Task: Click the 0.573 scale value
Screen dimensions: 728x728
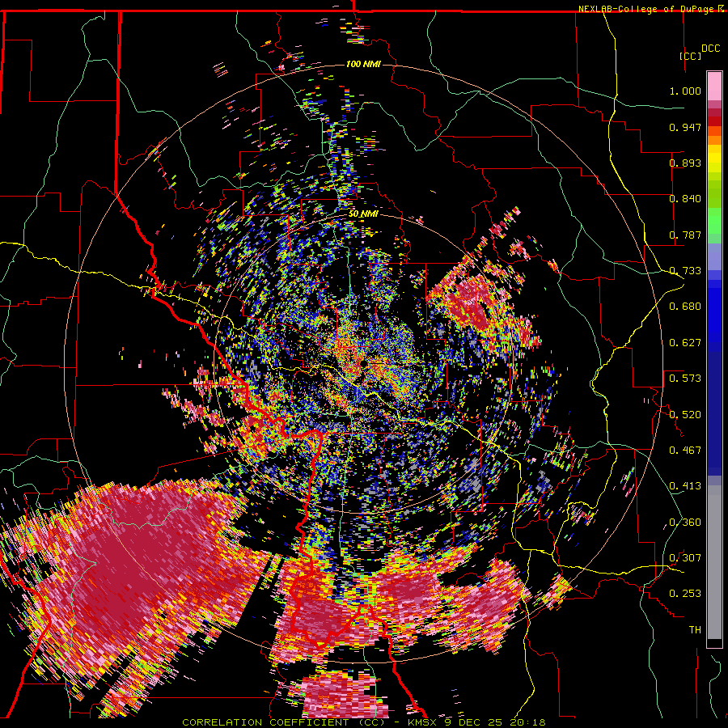Action: pos(685,379)
